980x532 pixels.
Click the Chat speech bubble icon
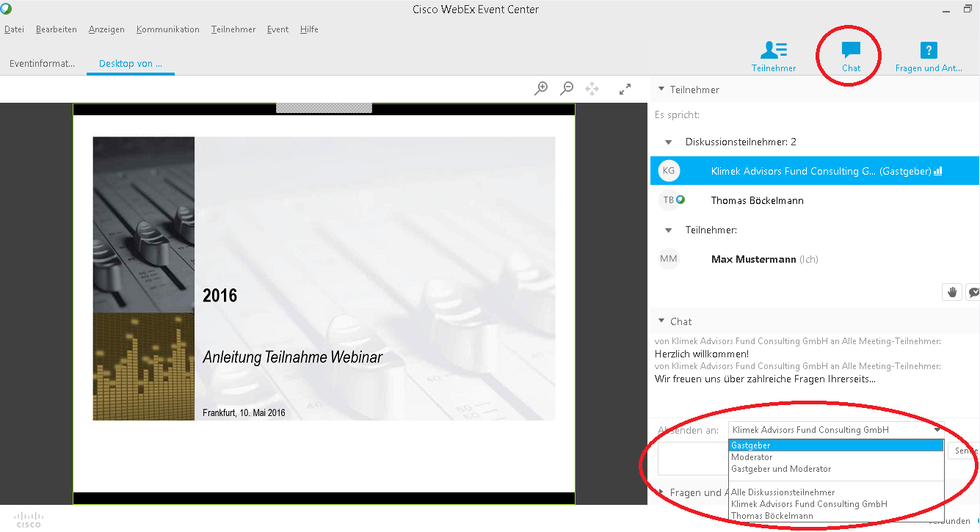(x=851, y=51)
